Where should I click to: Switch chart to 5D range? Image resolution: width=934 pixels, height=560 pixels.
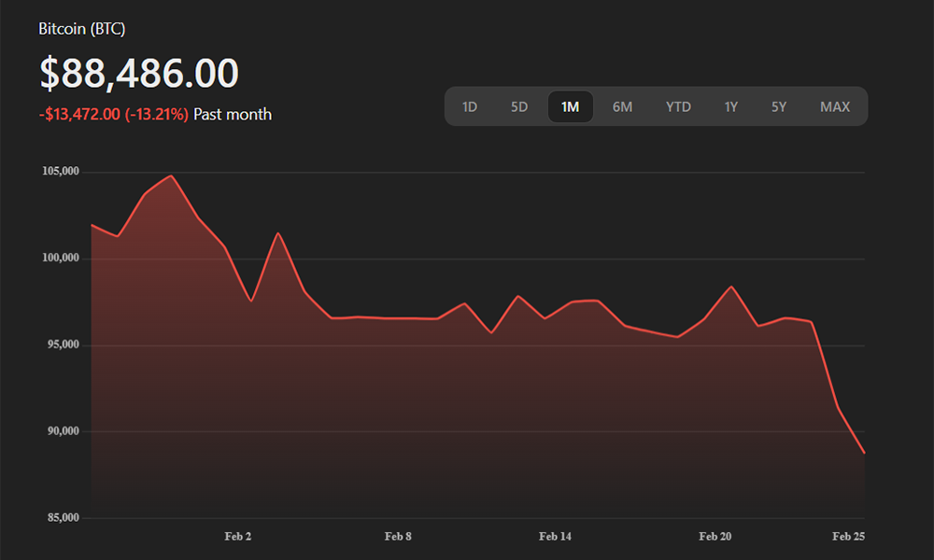(518, 106)
